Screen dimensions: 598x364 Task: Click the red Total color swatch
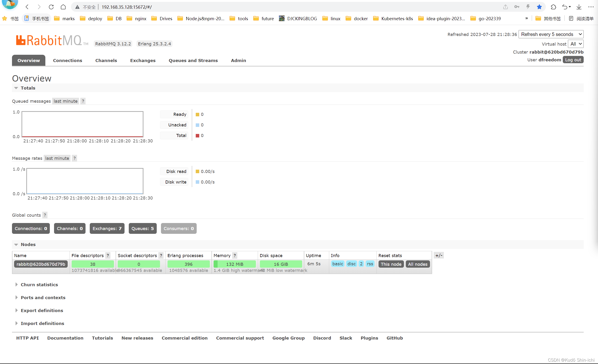(197, 136)
